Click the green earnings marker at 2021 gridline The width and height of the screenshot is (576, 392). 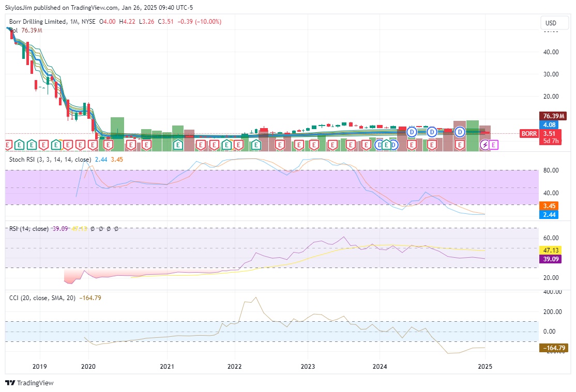click(x=178, y=144)
